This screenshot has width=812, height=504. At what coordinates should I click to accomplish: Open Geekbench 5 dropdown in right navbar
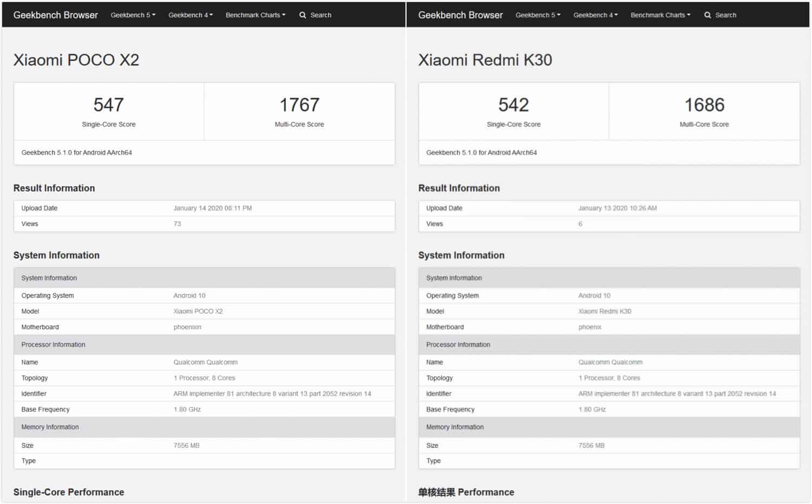[538, 15]
